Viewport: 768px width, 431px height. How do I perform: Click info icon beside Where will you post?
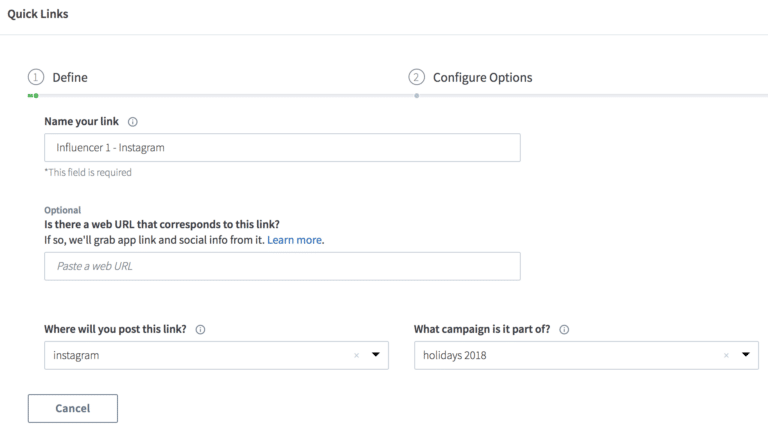(201, 330)
